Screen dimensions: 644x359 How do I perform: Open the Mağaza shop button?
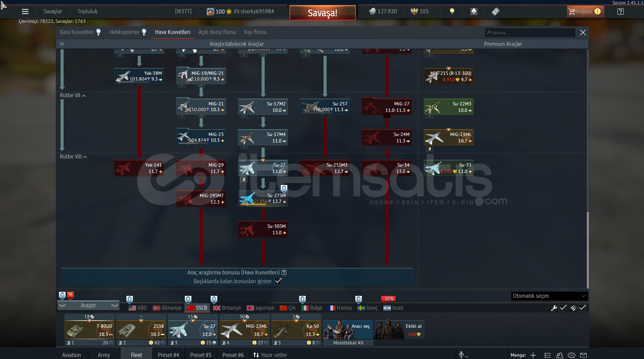click(x=584, y=12)
